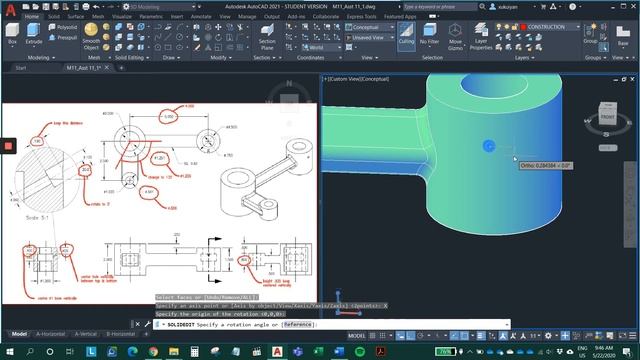The width and height of the screenshot is (640, 360).
Task: Toggle the layer on/off lightbulb icon
Action: click(x=498, y=27)
